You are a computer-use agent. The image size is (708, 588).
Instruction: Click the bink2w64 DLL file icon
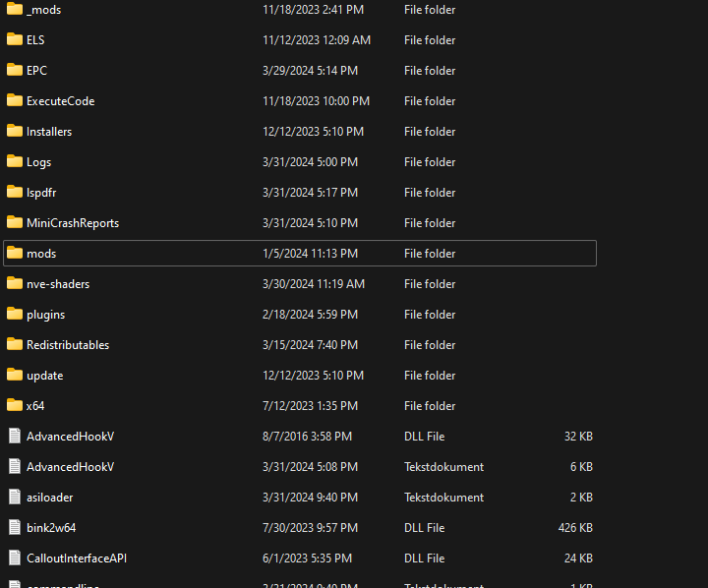[x=14, y=528]
